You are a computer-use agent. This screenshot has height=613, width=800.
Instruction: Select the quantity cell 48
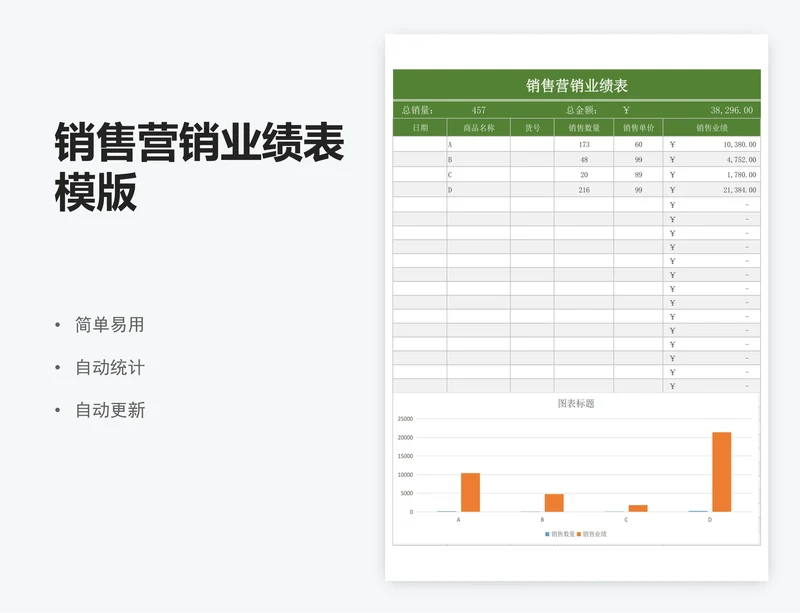(584, 160)
